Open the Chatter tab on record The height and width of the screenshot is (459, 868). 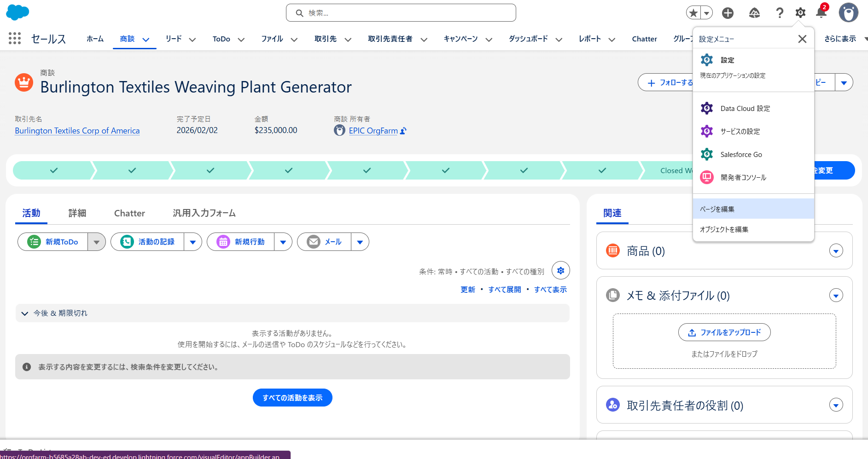click(x=129, y=213)
